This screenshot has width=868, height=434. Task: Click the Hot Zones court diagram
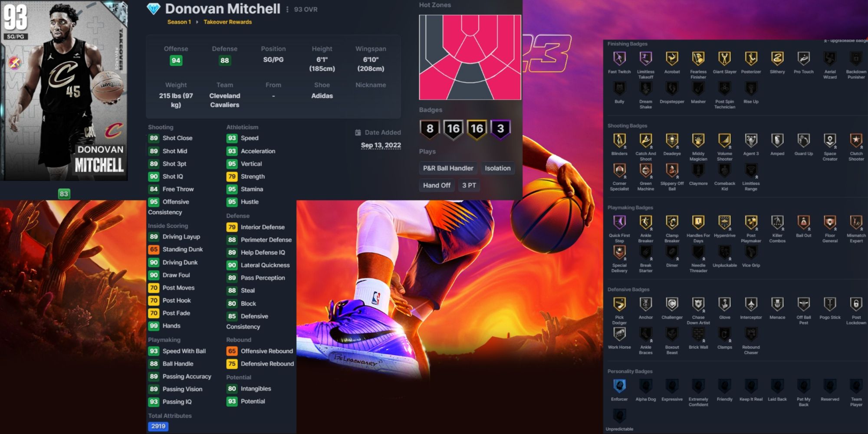(x=470, y=57)
